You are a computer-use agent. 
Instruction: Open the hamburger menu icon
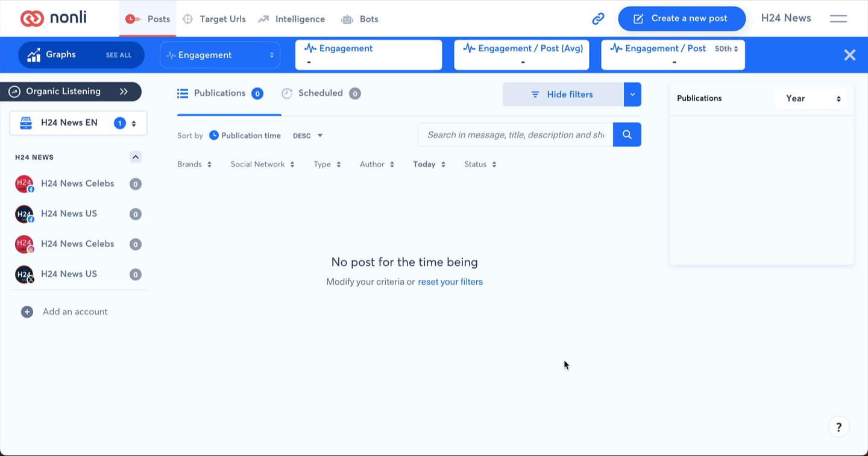click(x=838, y=19)
